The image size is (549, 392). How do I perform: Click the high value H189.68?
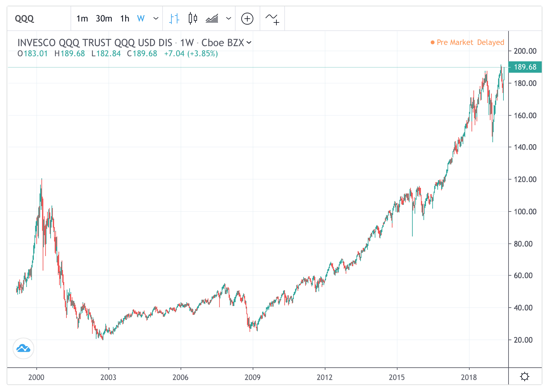pyautogui.click(x=70, y=53)
